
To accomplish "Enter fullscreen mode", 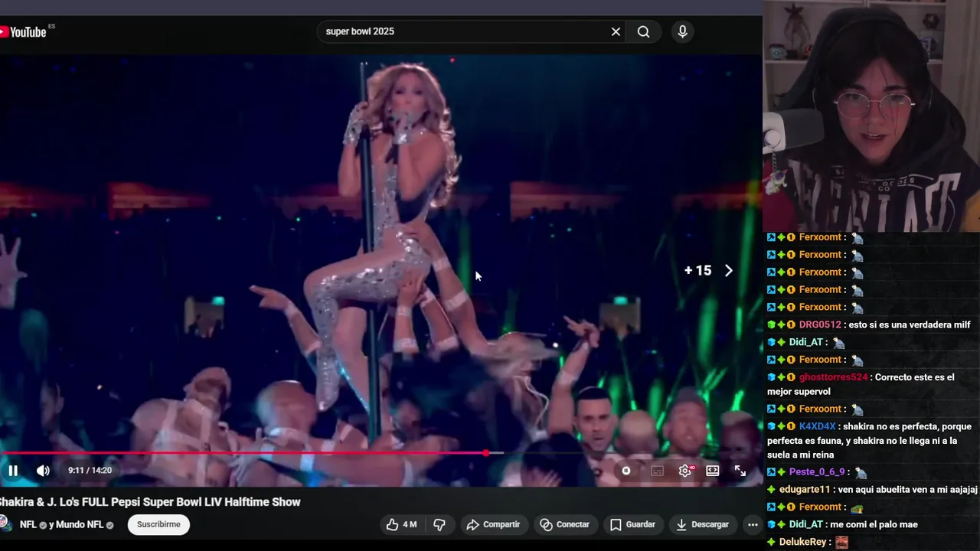I will tap(740, 471).
